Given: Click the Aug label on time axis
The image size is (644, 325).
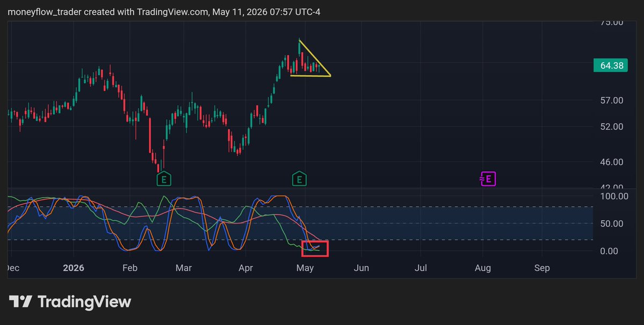Looking at the screenshot, I should point(483,268).
